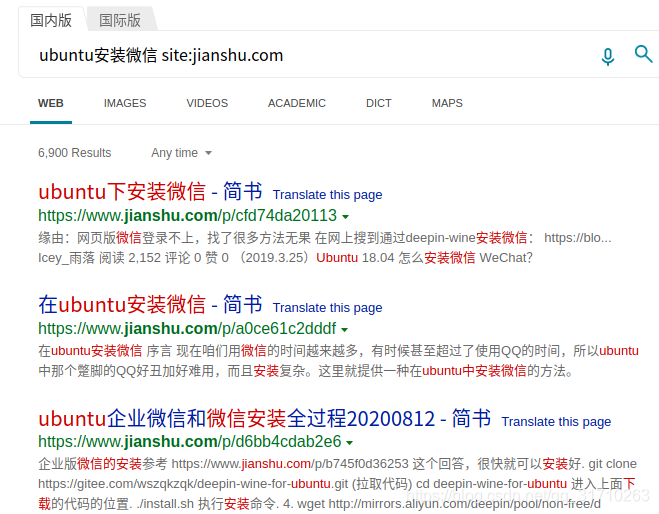Click URL jianshu.com/p/a0ce61c2dddf
The height and width of the screenshot is (514, 659).
[187, 328]
